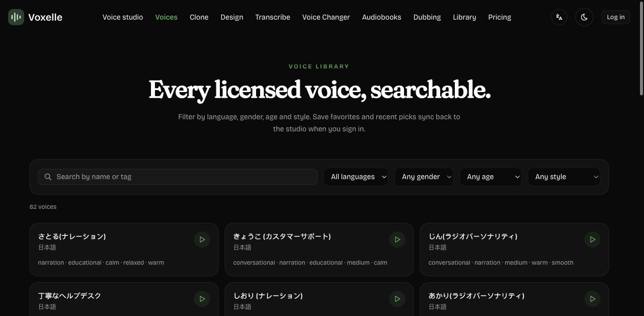The width and height of the screenshot is (644, 316).
Task: Expand the Any gender filter
Action: (424, 177)
